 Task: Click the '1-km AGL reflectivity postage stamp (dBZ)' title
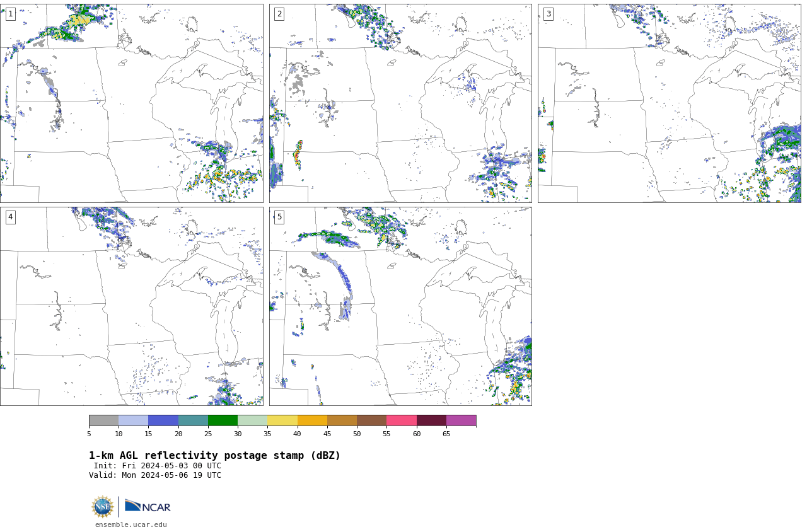(214, 456)
